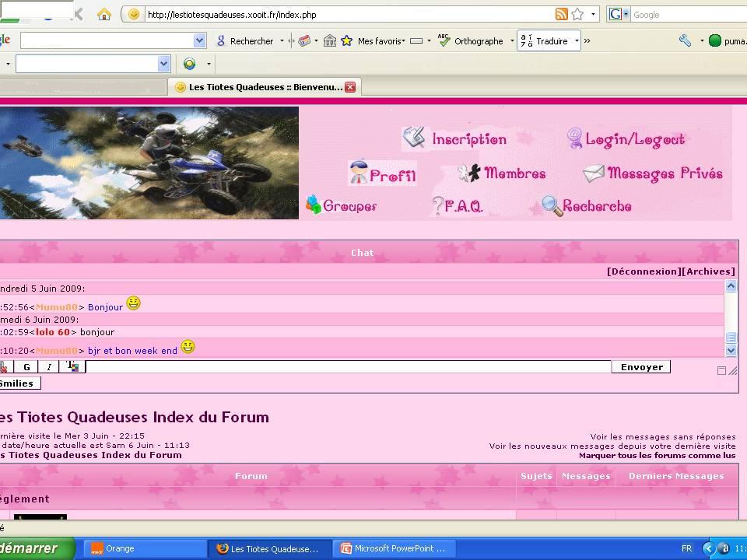Open the Traduire dropdown arrow
This screenshot has width=747, height=560.
[576, 40]
